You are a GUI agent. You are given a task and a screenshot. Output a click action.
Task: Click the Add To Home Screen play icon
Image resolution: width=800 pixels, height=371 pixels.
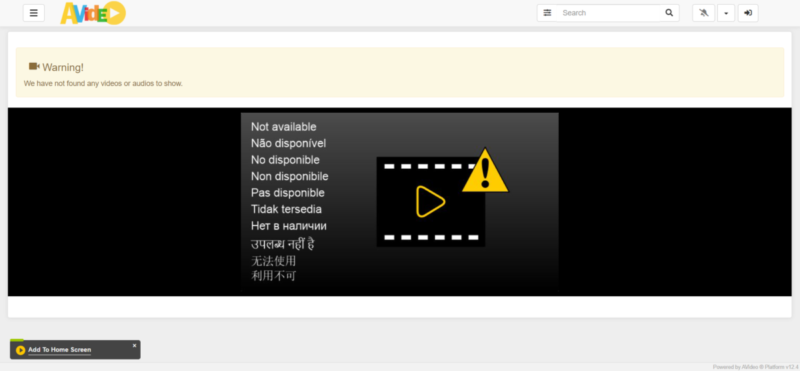click(x=20, y=350)
